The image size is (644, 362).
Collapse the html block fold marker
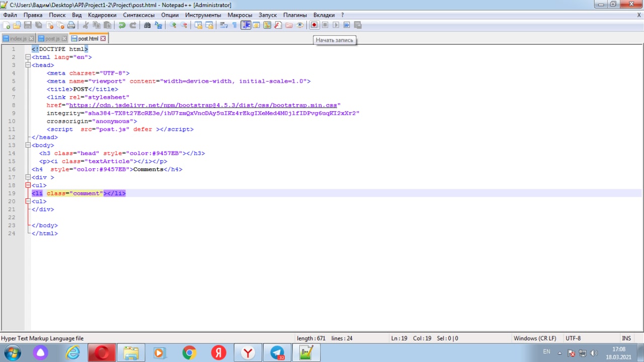[28, 57]
